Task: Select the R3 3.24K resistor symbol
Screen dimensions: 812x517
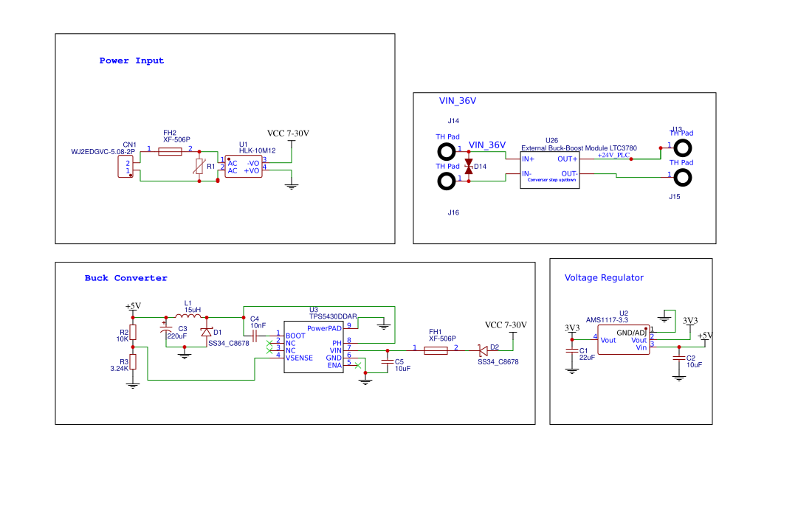Action: pos(131,362)
